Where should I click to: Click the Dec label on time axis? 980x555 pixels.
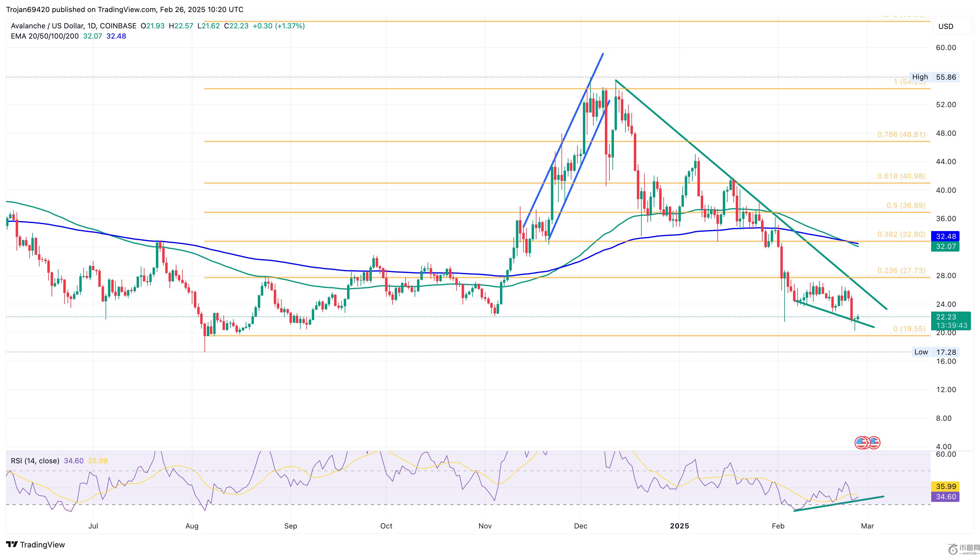(580, 526)
